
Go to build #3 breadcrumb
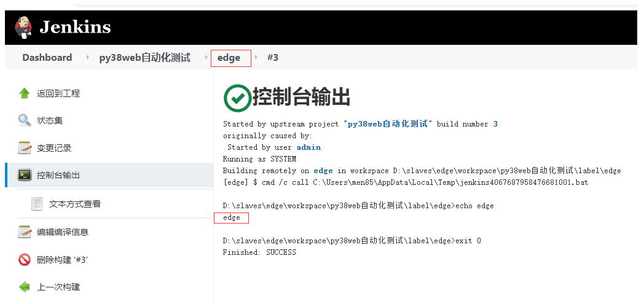(x=273, y=58)
